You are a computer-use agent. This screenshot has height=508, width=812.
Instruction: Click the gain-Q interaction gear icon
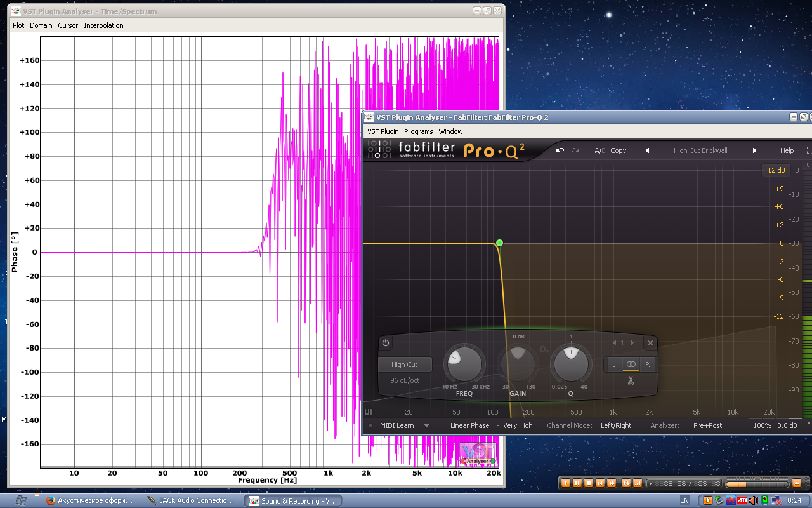(x=543, y=349)
